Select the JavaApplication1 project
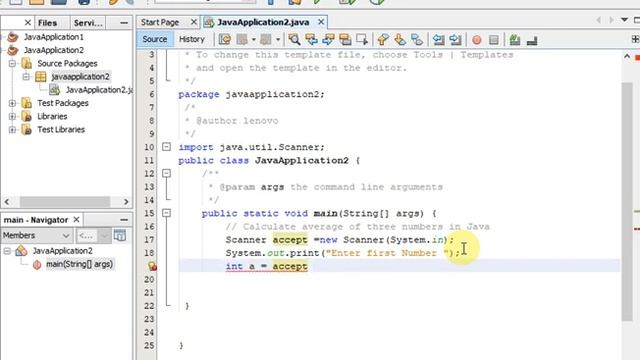The height and width of the screenshot is (360, 640). (x=53, y=37)
